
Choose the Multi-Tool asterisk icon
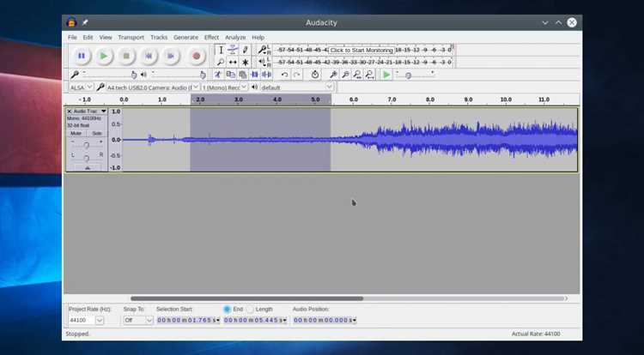[246, 63]
